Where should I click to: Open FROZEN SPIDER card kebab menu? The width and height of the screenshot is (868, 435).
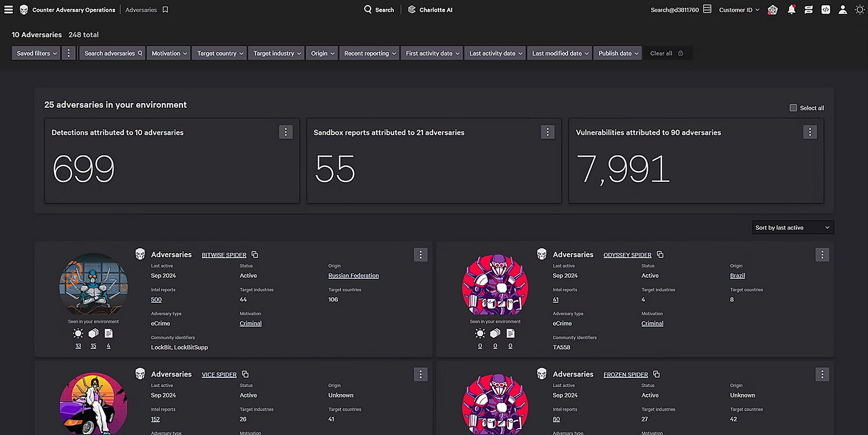point(822,374)
